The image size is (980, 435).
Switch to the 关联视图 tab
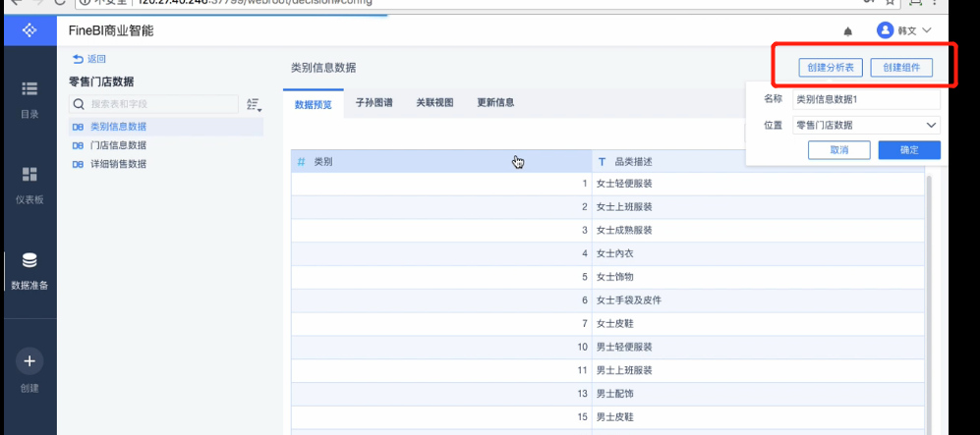coord(434,103)
